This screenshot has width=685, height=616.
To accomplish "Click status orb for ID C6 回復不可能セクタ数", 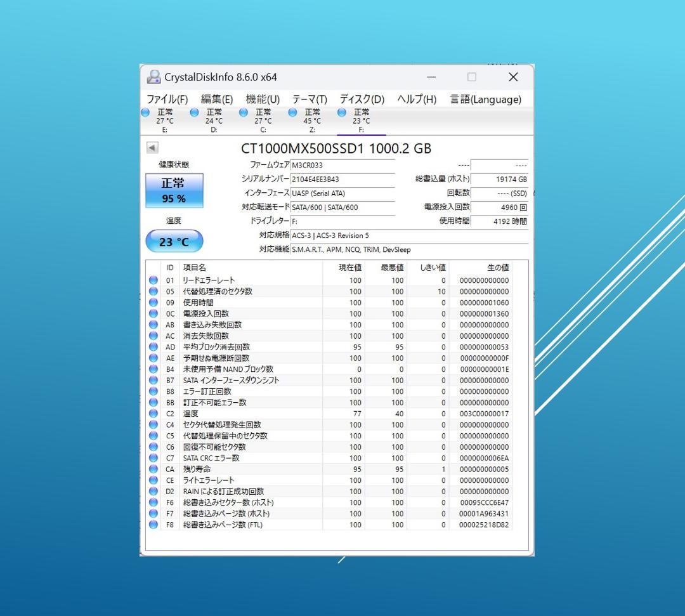I will coord(153,447).
